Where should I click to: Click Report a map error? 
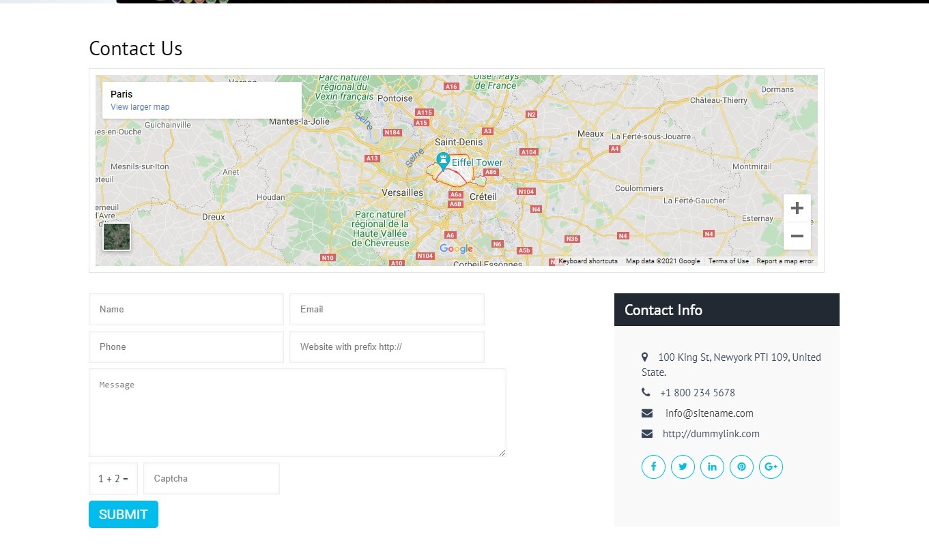(785, 261)
